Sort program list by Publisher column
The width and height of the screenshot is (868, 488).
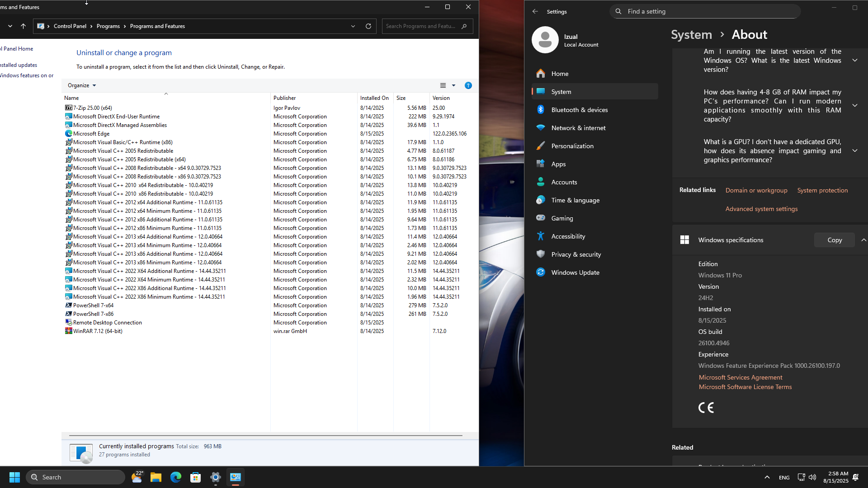click(x=314, y=98)
